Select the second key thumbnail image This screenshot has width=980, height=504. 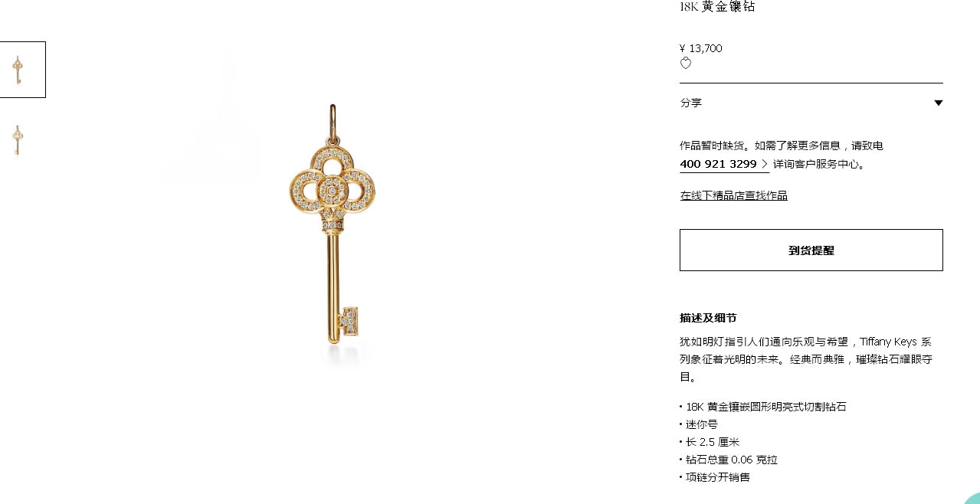click(18, 140)
